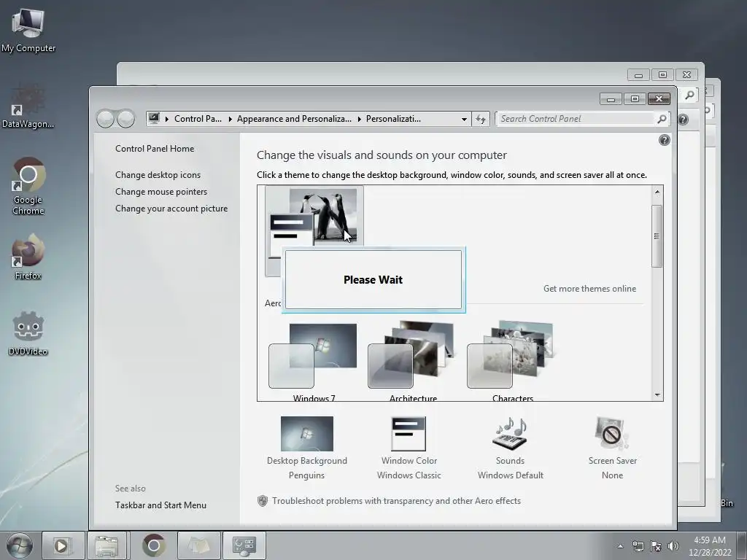
Task: Go forward with the navigation forward button
Action: [x=125, y=119]
